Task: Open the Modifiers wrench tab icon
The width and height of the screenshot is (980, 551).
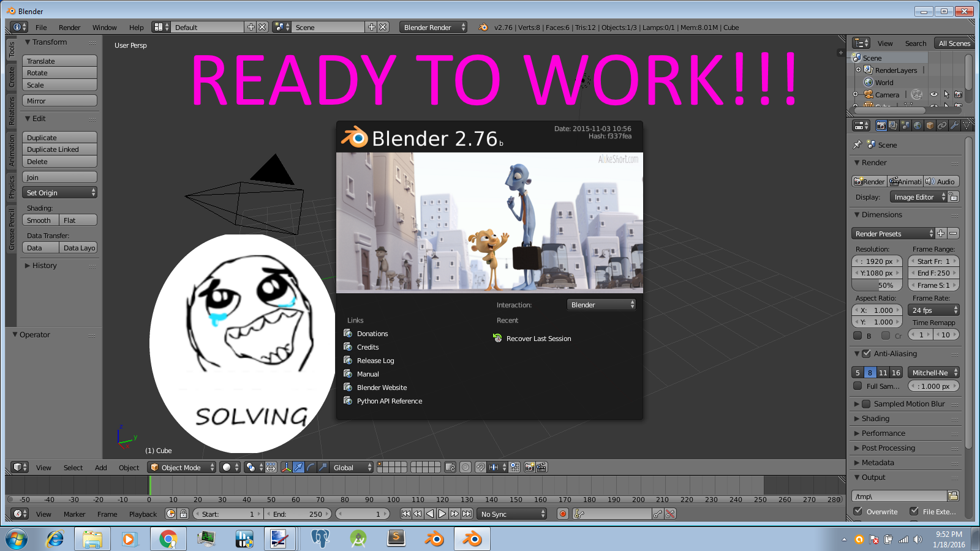Action: (954, 126)
